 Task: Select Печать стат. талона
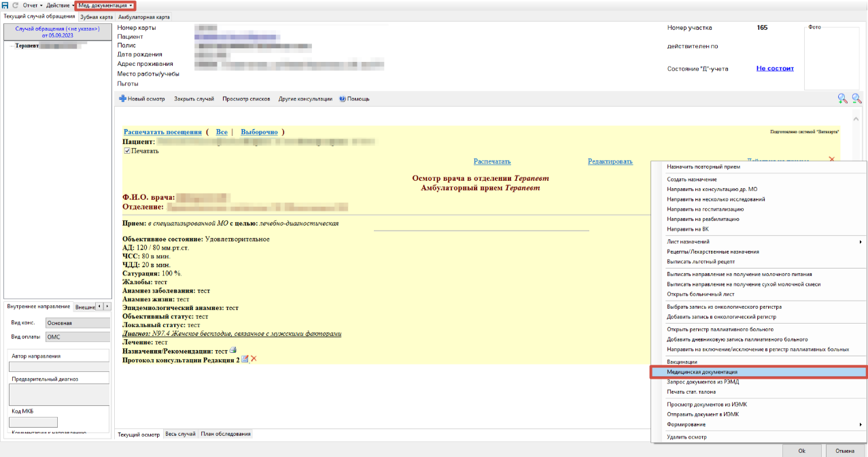(x=759, y=392)
